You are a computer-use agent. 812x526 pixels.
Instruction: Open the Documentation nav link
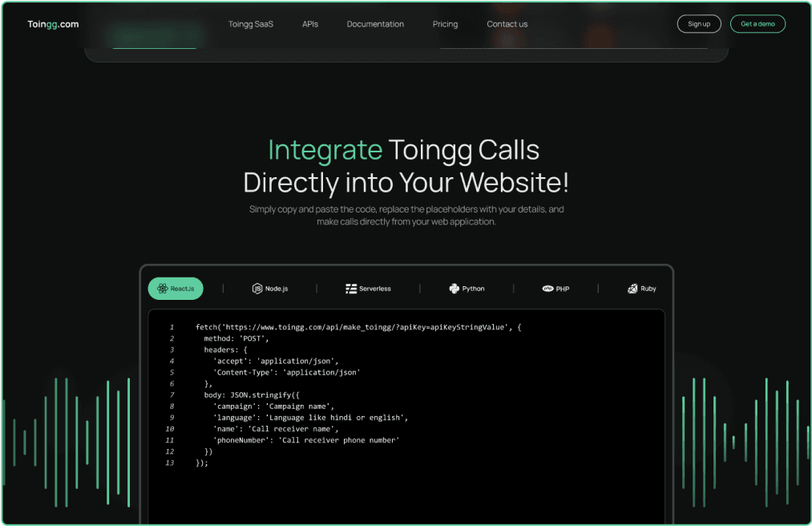(x=375, y=24)
